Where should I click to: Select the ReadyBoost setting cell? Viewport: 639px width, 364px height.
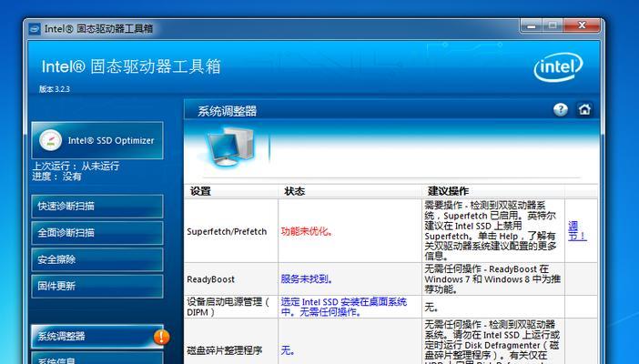[x=231, y=279]
